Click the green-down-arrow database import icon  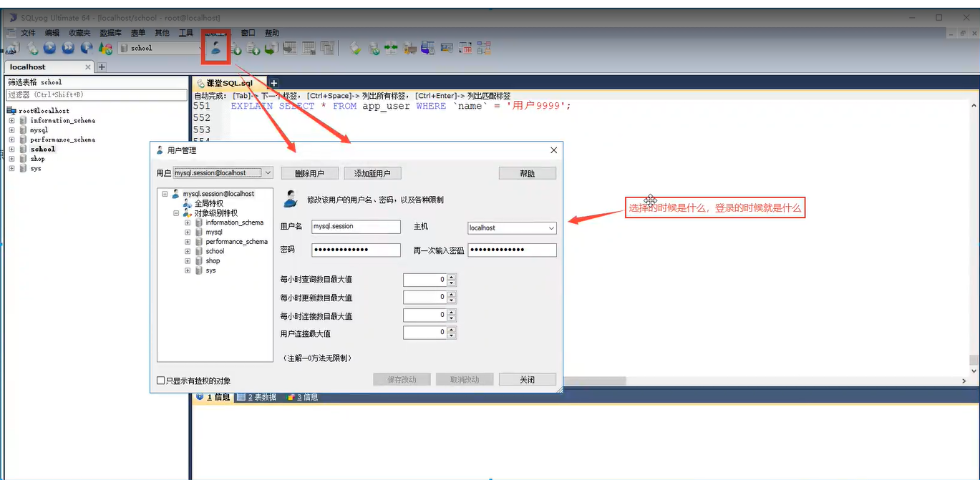point(235,48)
